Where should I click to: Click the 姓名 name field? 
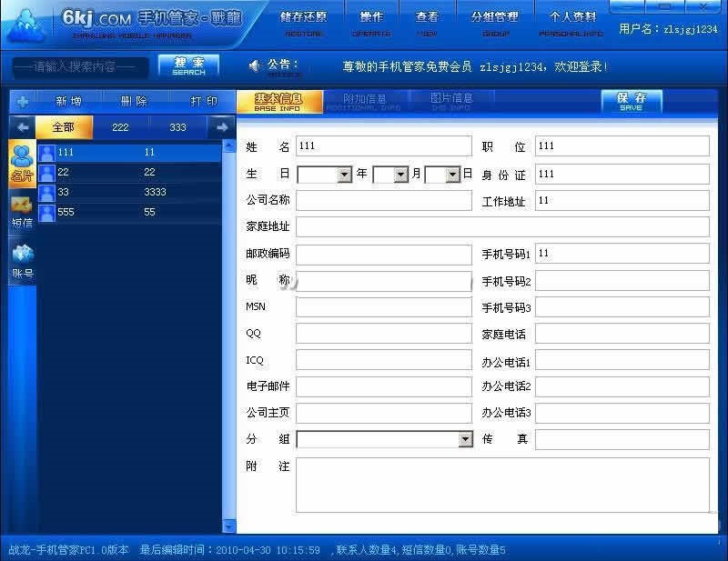383,146
